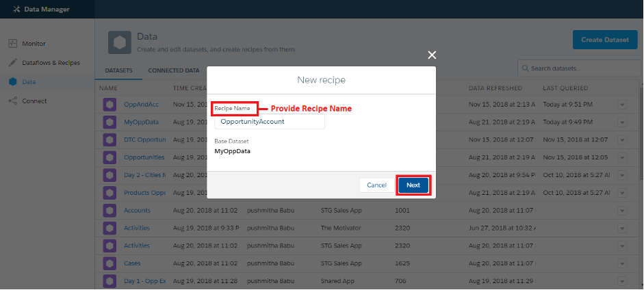Open the DTC Opportun row dropdown menu

click(622, 140)
